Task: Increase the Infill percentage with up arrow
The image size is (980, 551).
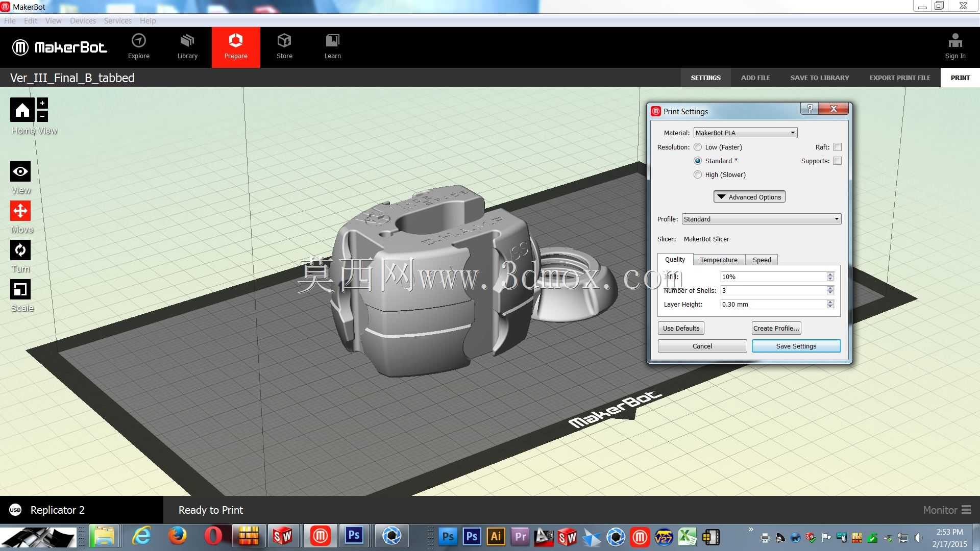Action: click(830, 274)
